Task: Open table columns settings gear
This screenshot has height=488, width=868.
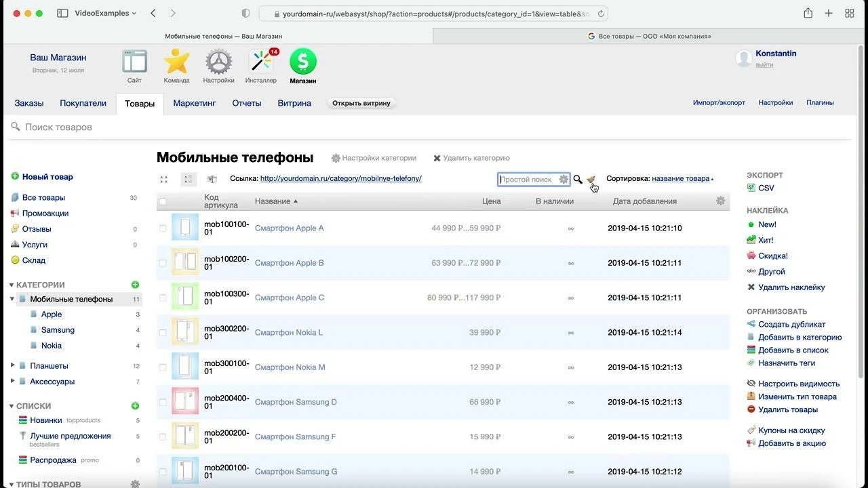Action: click(721, 201)
